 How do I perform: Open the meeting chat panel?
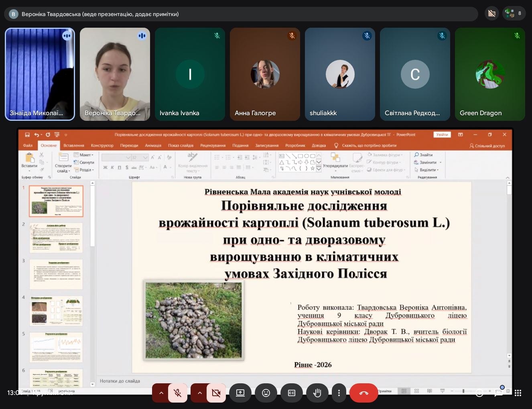[x=498, y=393]
